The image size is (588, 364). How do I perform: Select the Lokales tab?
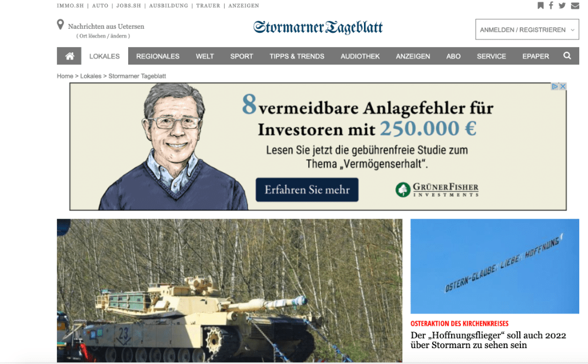(105, 56)
